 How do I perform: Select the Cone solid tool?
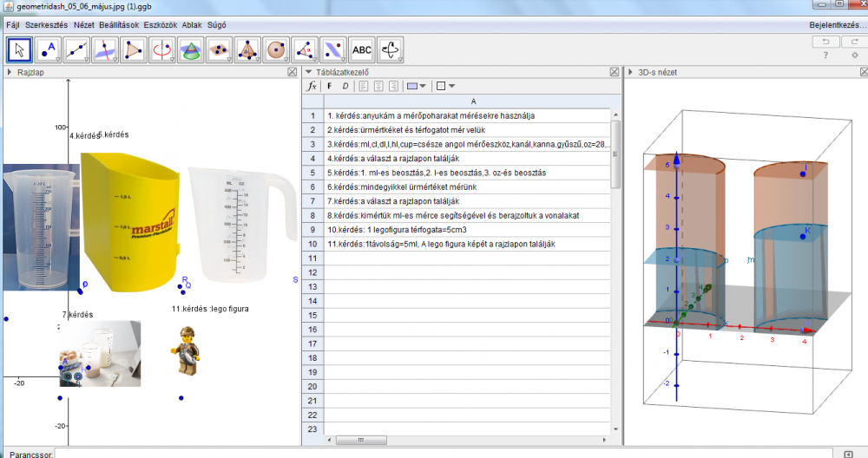pyautogui.click(x=190, y=49)
